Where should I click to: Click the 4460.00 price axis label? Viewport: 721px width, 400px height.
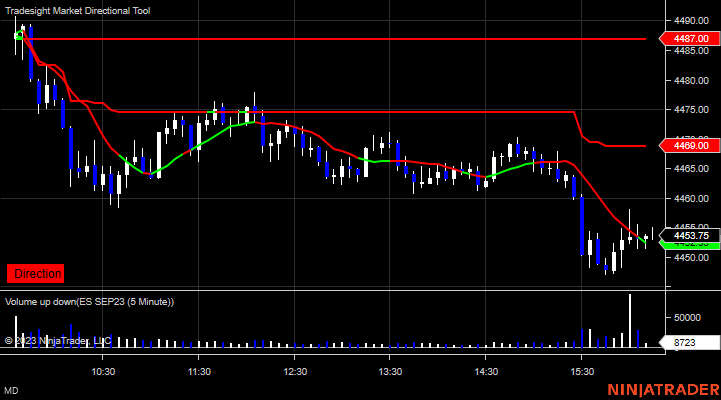click(x=691, y=199)
